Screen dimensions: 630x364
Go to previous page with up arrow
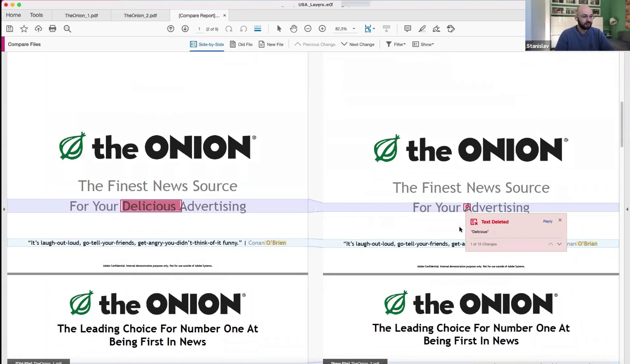click(x=171, y=29)
